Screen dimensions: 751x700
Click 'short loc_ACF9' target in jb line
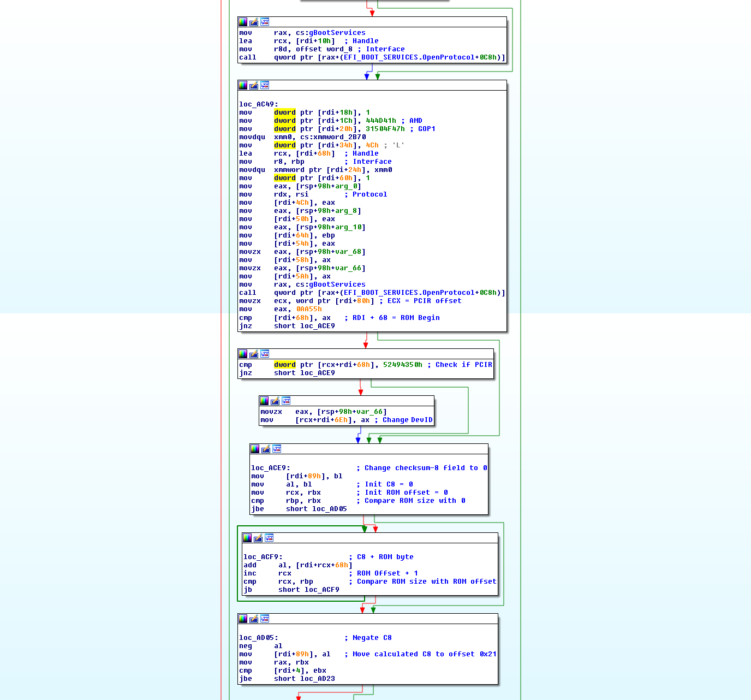[x=309, y=590]
